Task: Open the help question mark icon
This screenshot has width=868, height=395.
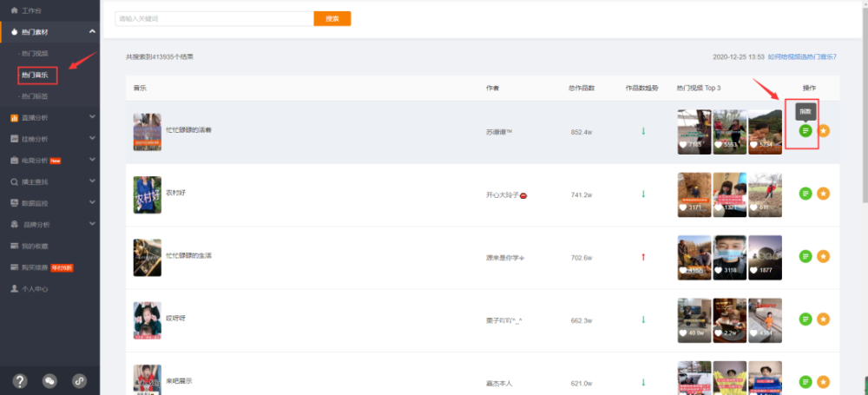Action: coord(20,381)
